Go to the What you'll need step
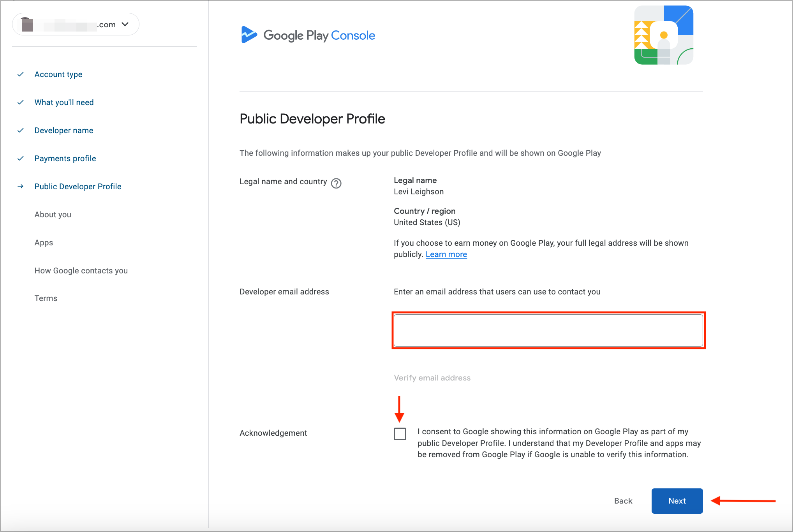This screenshot has height=532, width=793. click(64, 102)
